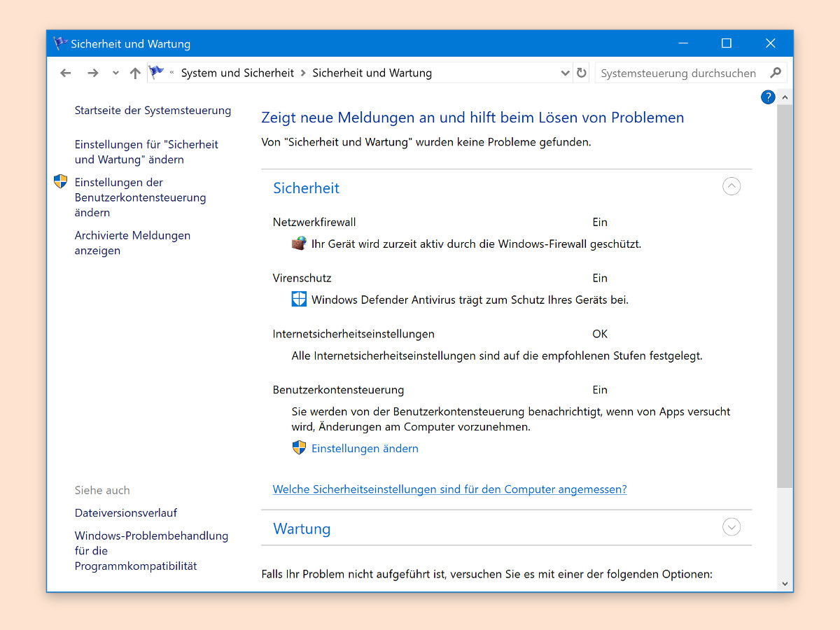Minimize the Sicherheit und Wartung window

(x=682, y=43)
